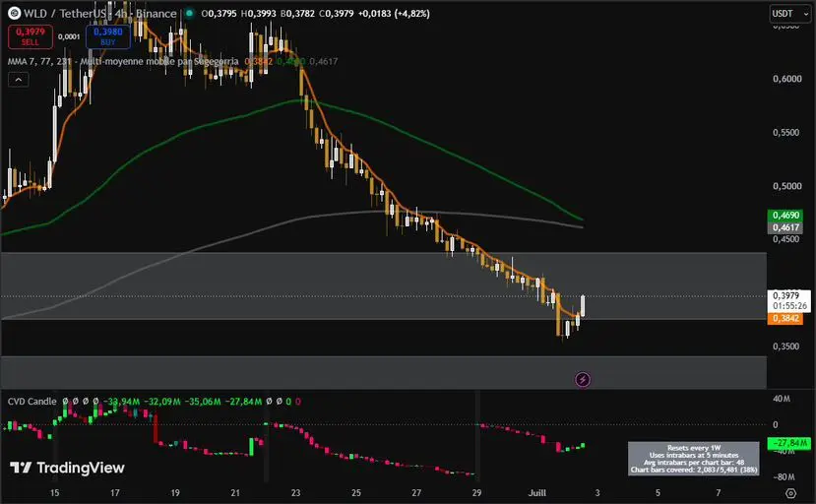Click the green market status dot
The height and width of the screenshot is (504, 816).
click(x=190, y=13)
